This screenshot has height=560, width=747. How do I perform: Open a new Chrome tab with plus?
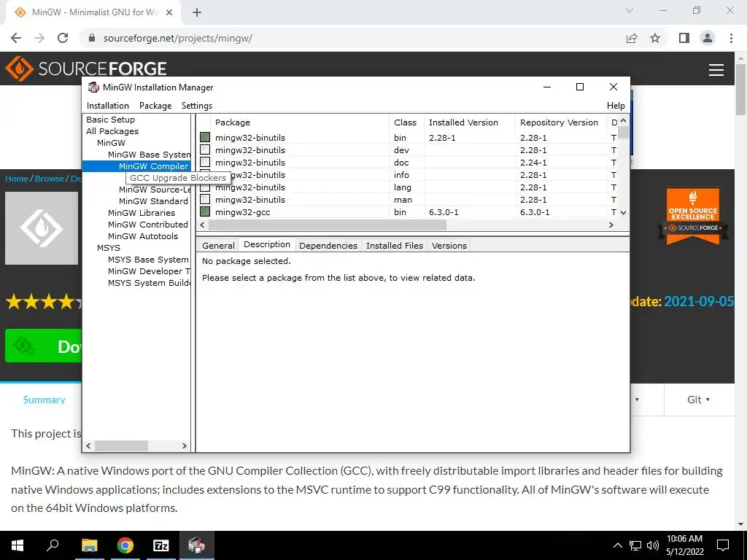click(x=197, y=12)
